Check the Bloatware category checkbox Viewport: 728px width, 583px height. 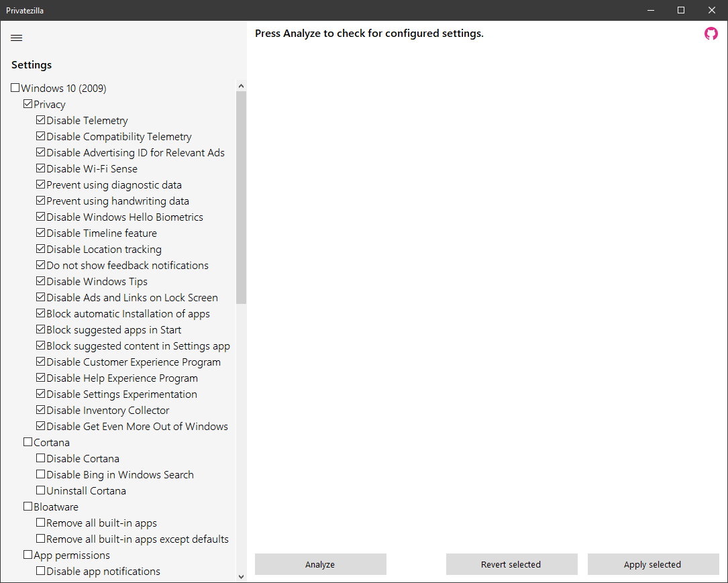click(28, 507)
